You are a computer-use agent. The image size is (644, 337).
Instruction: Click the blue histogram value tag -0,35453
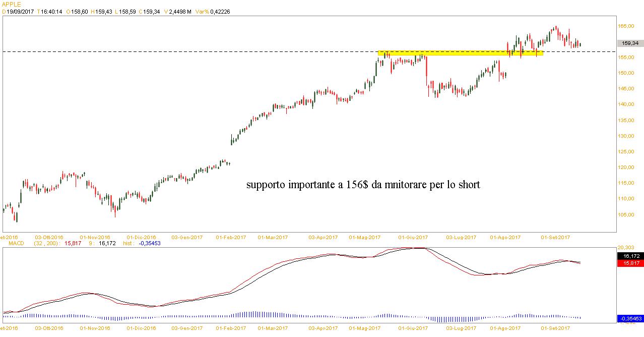630,319
